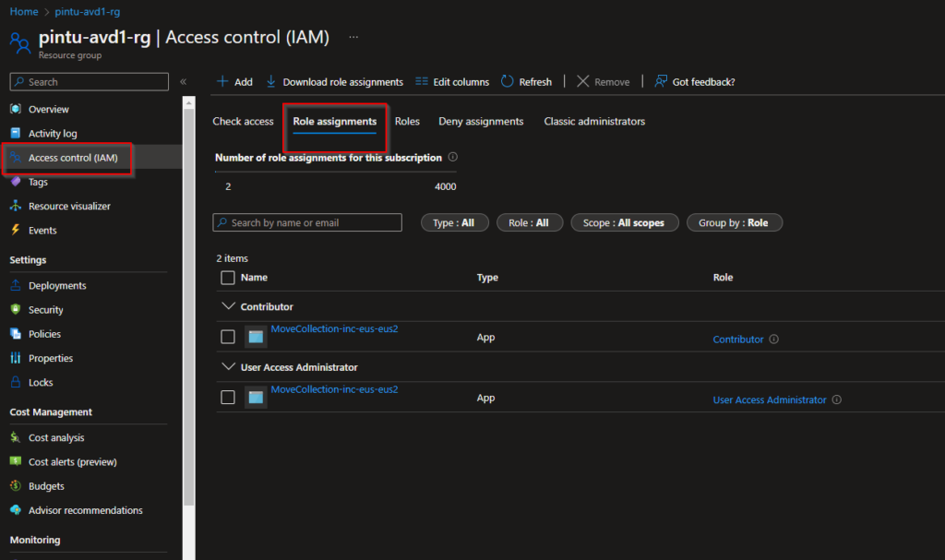
Task: Click Download role assignments button
Action: click(334, 81)
